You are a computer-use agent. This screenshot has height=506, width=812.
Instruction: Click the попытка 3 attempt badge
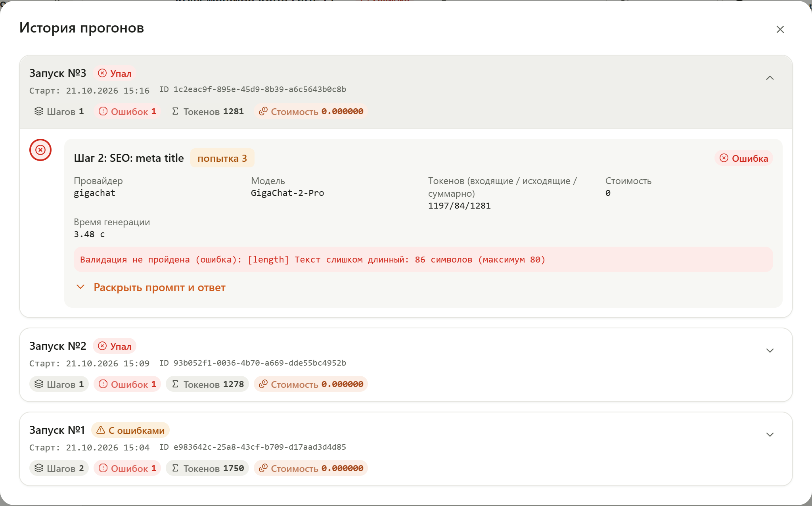point(222,158)
